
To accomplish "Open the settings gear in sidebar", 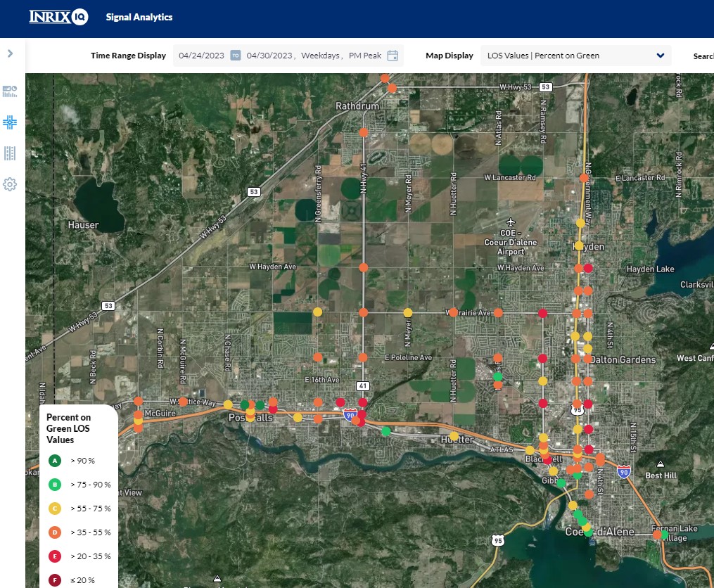I will point(10,184).
